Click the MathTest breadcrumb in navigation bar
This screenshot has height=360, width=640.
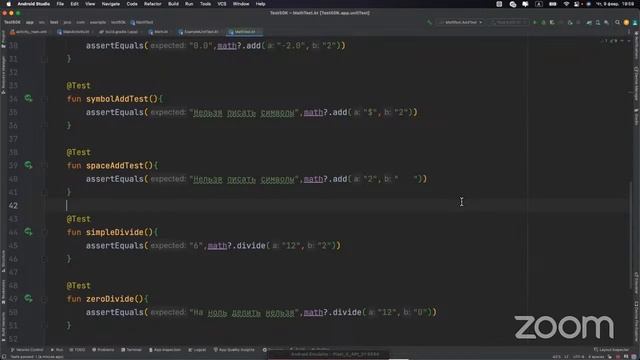pos(142,22)
